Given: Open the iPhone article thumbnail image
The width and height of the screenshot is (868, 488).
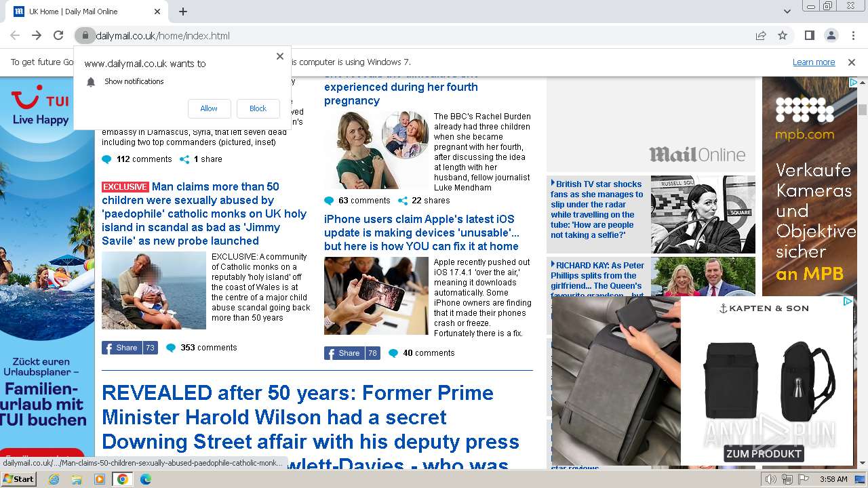Looking at the screenshot, I should point(376,296).
